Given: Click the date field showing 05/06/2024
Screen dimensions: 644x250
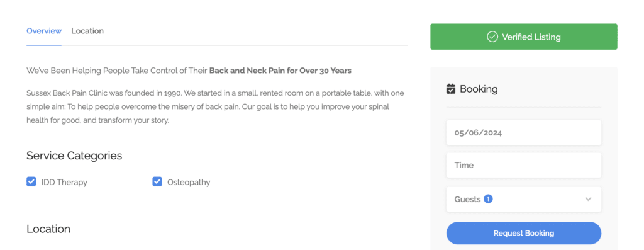Looking at the screenshot, I should click(524, 132).
